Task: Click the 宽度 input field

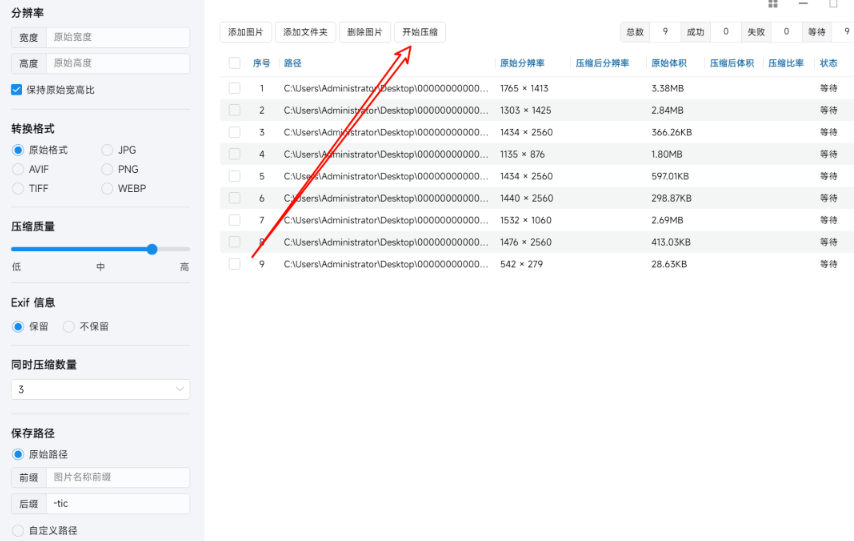Action: tap(117, 37)
